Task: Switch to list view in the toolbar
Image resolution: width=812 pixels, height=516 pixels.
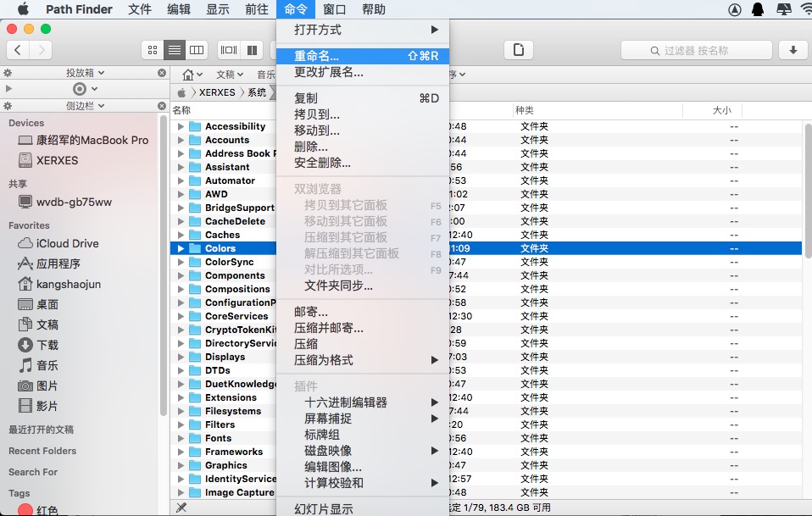Action: [175, 49]
